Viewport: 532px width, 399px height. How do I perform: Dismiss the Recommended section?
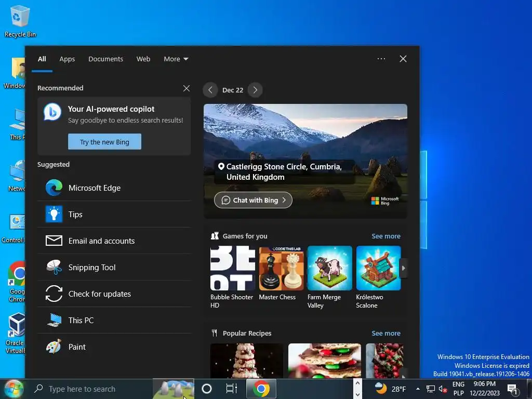coord(187,88)
